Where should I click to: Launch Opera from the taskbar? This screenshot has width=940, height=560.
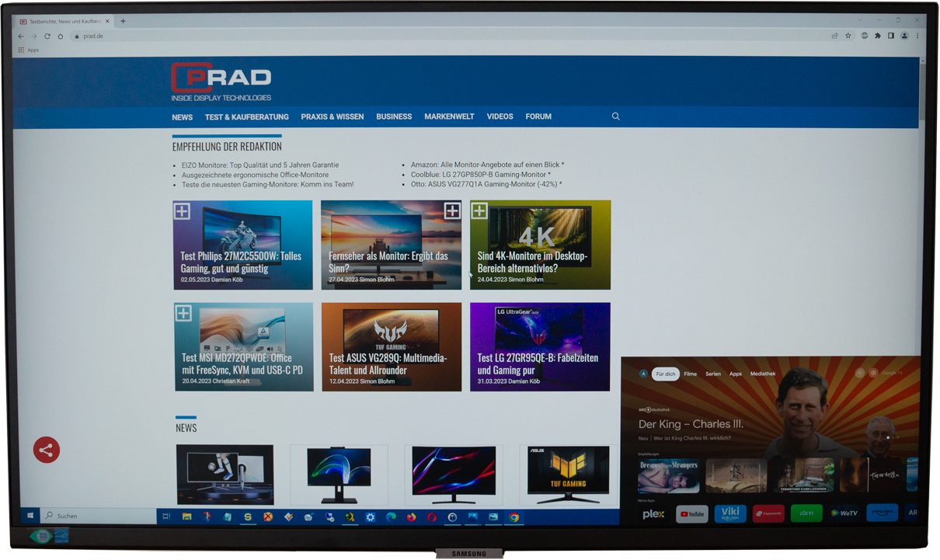[432, 517]
